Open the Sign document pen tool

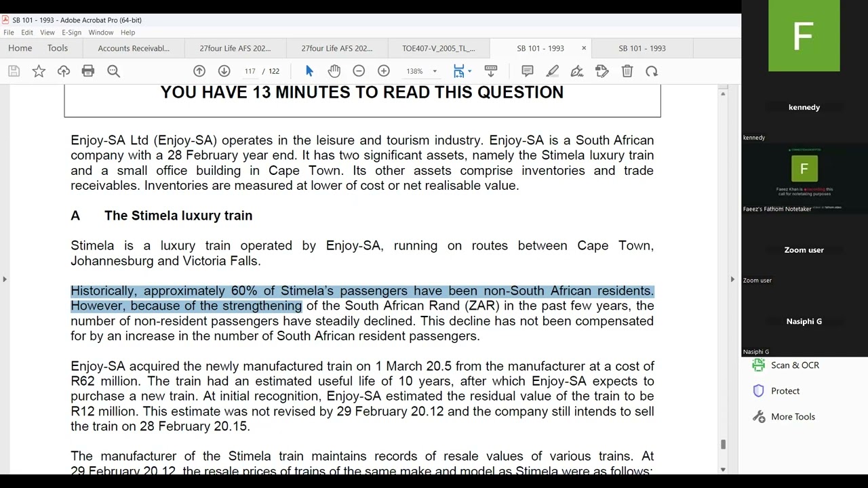pyautogui.click(x=577, y=71)
